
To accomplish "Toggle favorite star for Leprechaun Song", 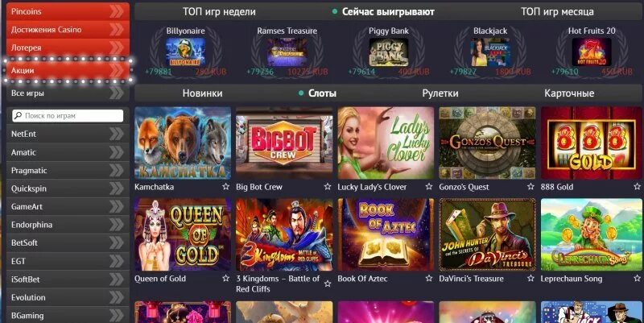I will coord(637,278).
